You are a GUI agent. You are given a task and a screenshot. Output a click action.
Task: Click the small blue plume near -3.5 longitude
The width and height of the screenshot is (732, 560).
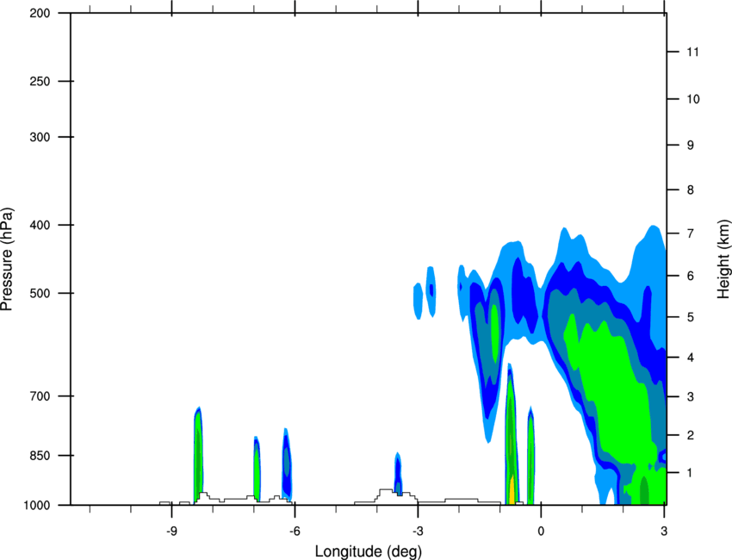click(x=398, y=473)
